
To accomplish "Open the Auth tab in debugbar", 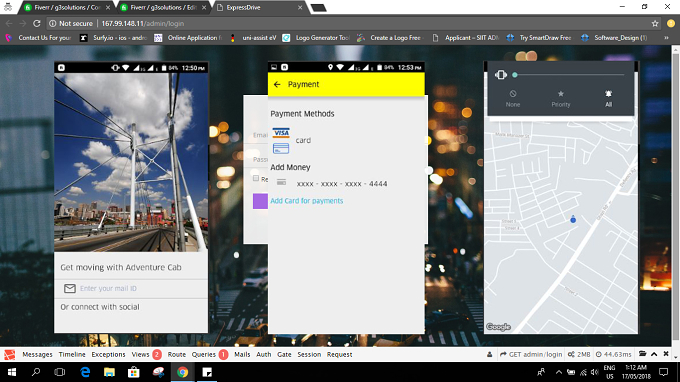I will tap(264, 355).
